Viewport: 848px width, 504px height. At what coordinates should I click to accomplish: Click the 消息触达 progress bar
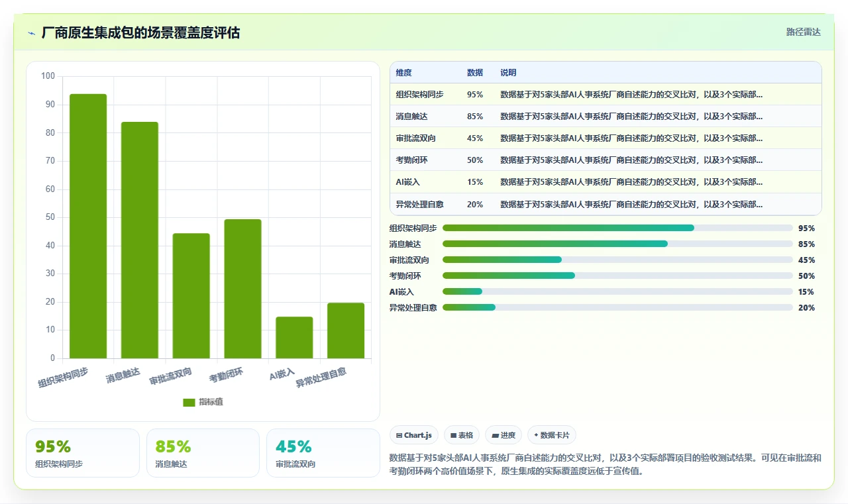[617, 244]
